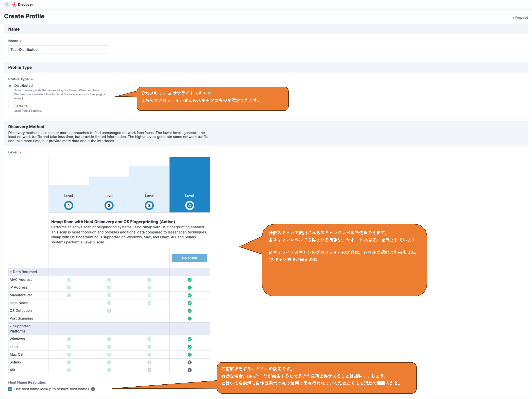Click the Level 4 circled number icon
532x399 pixels.
[x=190, y=205]
